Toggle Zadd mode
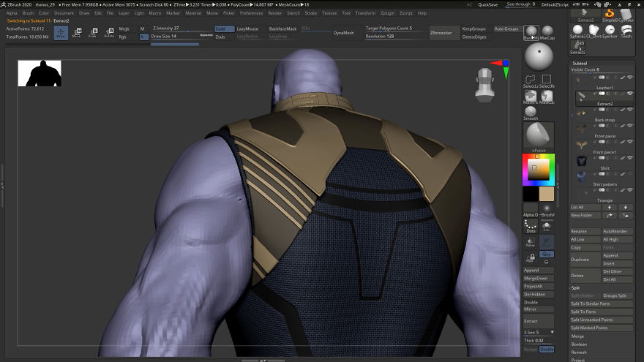 point(224,29)
